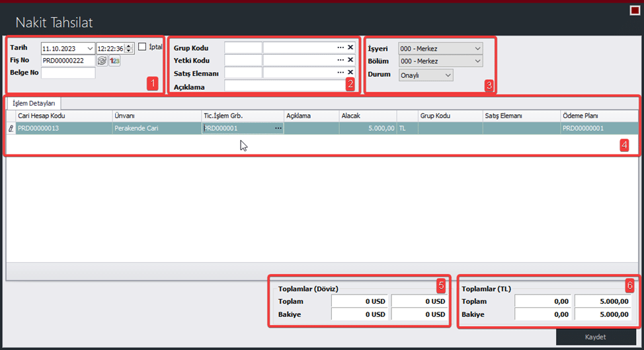Expand the İşyeri dropdown
Viewport: 644px width, 350px height.
[x=476, y=48]
